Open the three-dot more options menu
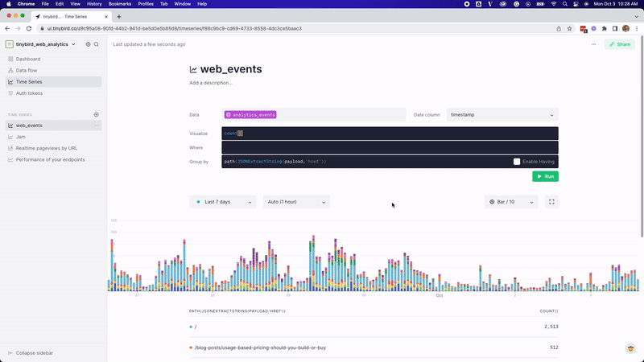The image size is (644, 362). click(x=594, y=44)
